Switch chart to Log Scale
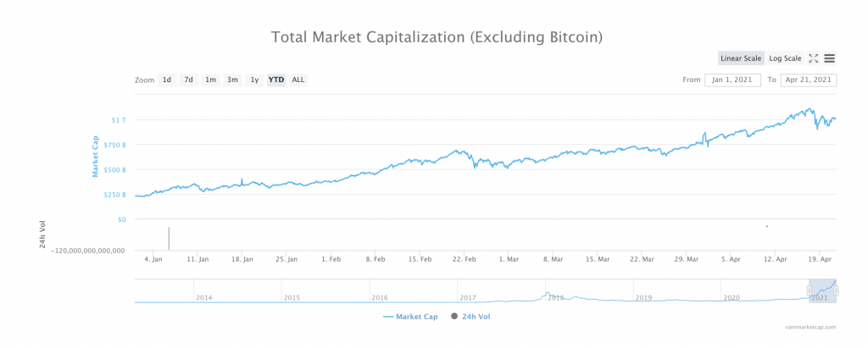The width and height of the screenshot is (868, 348). tap(785, 58)
